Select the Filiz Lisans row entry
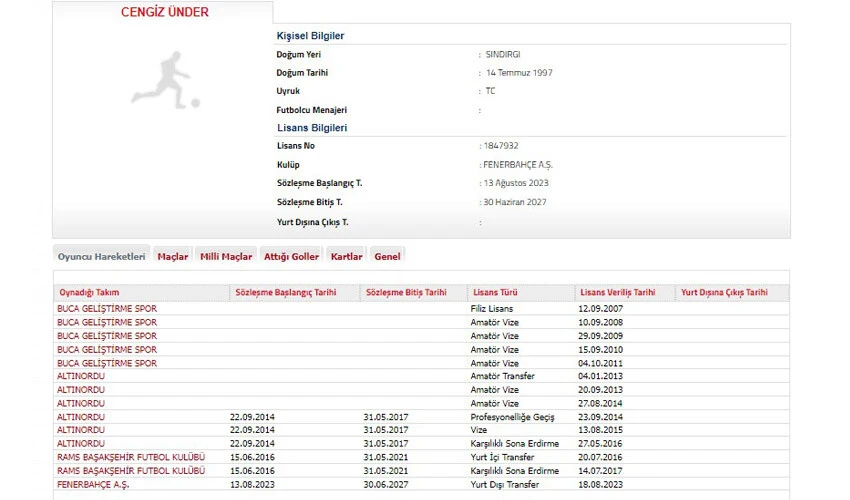850x500 pixels. tap(491, 309)
